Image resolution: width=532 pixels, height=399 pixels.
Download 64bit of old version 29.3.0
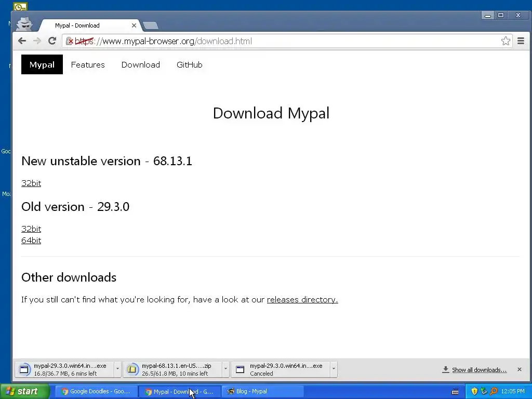31,241
